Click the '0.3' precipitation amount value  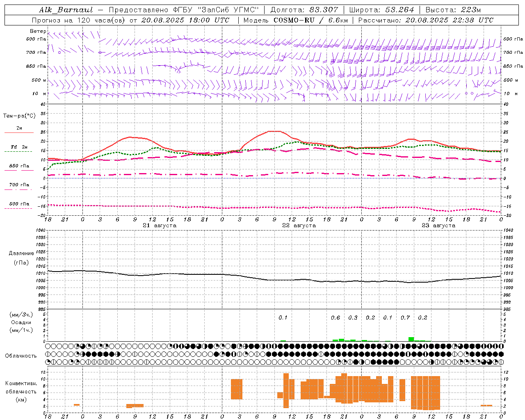pyautogui.click(x=353, y=318)
